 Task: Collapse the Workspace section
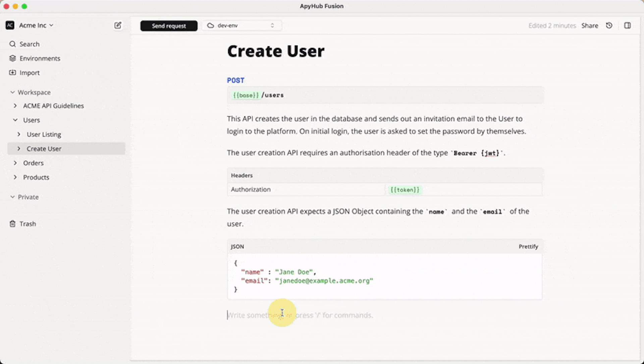coord(12,92)
